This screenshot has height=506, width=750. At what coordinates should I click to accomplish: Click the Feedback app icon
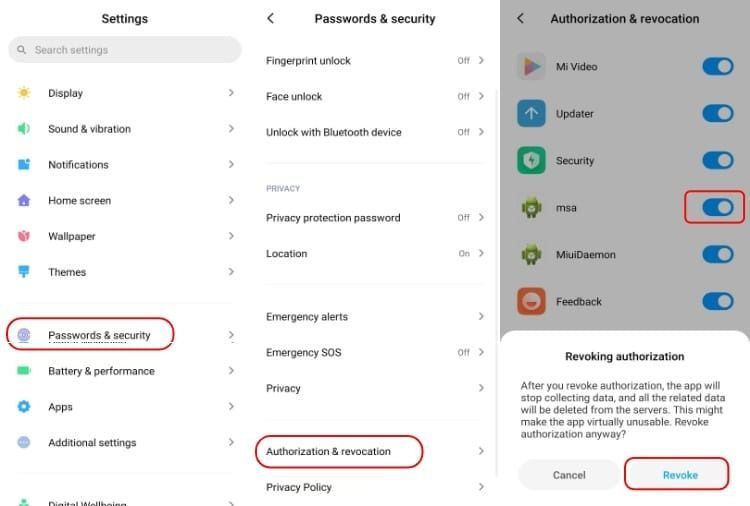tap(531, 301)
